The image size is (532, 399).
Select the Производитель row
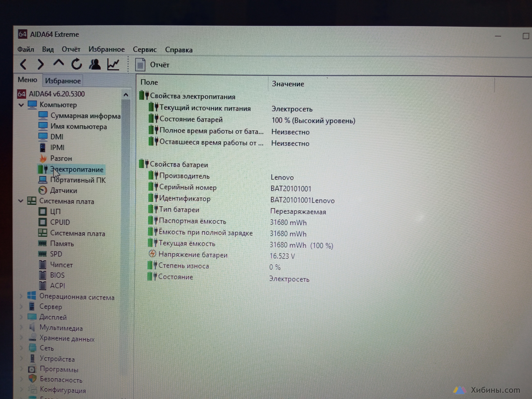221,177
